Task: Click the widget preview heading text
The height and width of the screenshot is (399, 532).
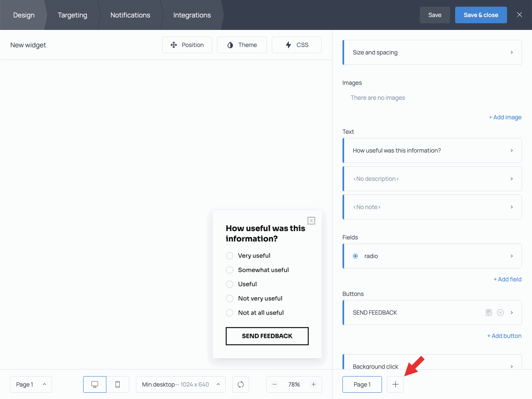Action: (x=266, y=234)
